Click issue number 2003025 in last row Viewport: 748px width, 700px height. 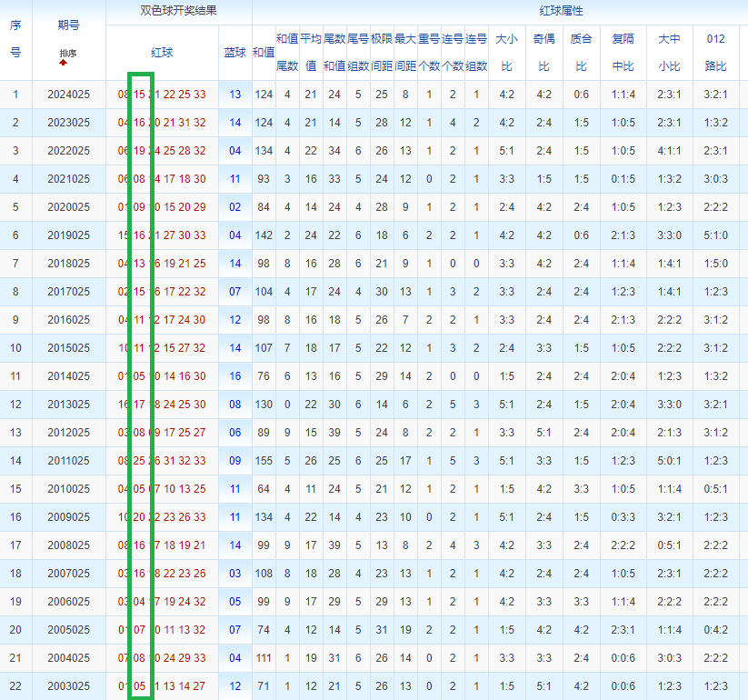click(68, 686)
